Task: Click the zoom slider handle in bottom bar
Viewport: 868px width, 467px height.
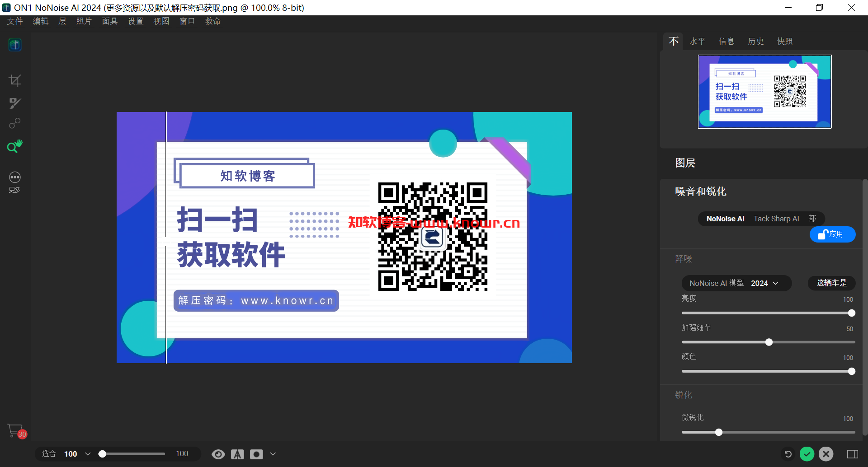Action: tap(103, 454)
